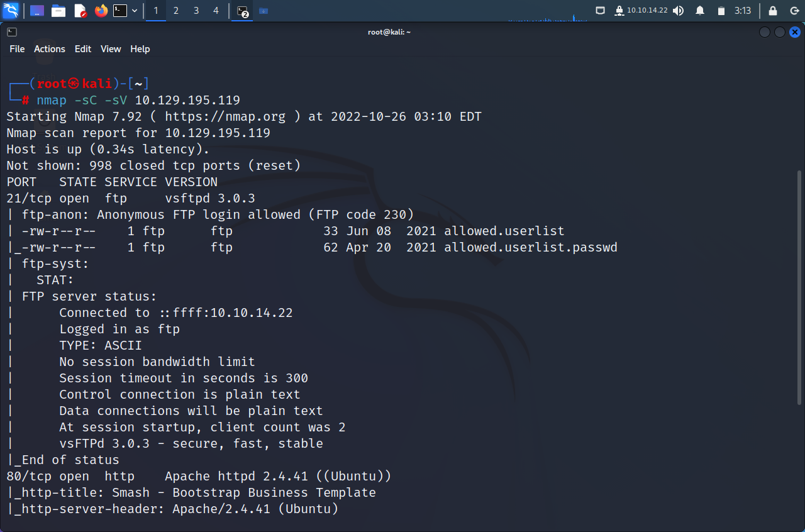The height and width of the screenshot is (532, 805).
Task: Switch to workspace 4
Action: (x=216, y=11)
